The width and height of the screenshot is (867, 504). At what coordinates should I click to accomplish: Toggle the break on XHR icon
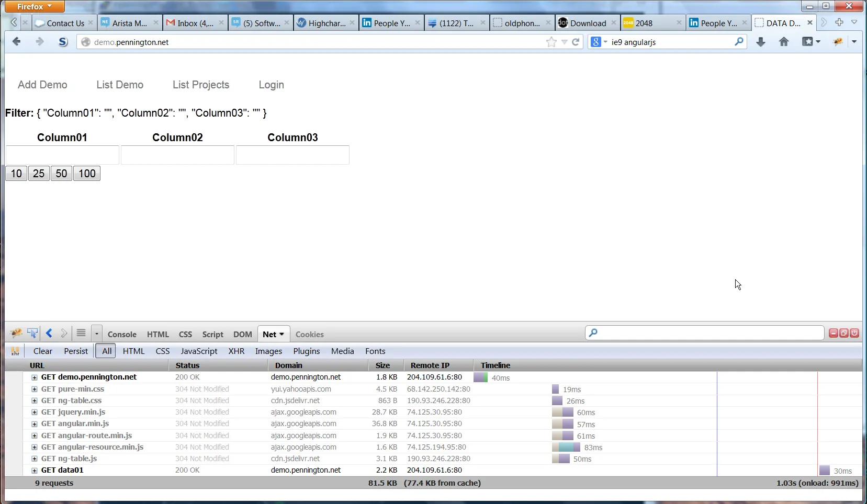[15, 351]
